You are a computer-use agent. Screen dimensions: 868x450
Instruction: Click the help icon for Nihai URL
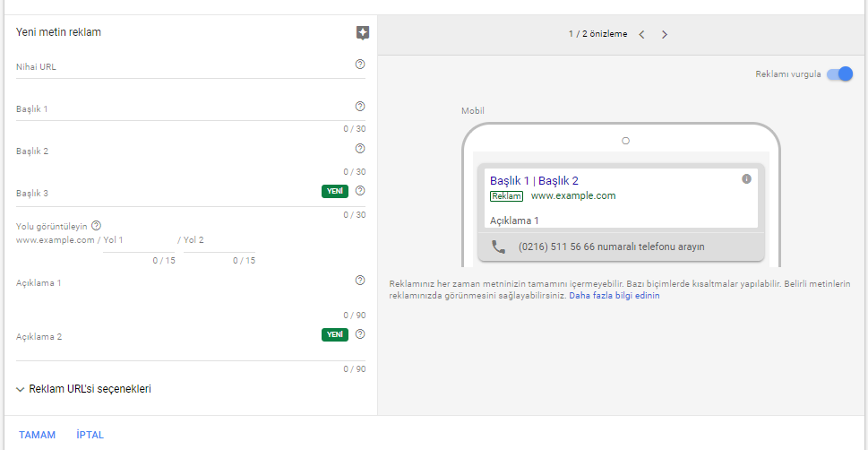point(360,65)
